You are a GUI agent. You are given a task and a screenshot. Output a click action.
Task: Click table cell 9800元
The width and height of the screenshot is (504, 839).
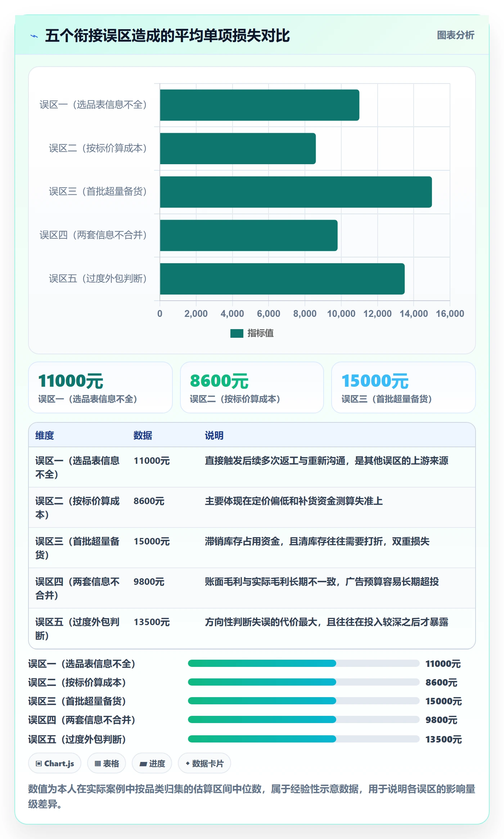pos(149,582)
